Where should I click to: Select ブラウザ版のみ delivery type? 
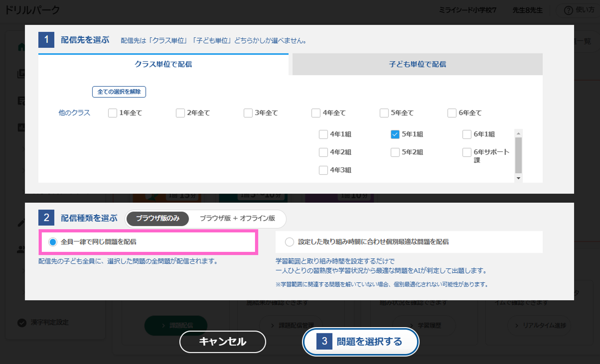point(158,219)
